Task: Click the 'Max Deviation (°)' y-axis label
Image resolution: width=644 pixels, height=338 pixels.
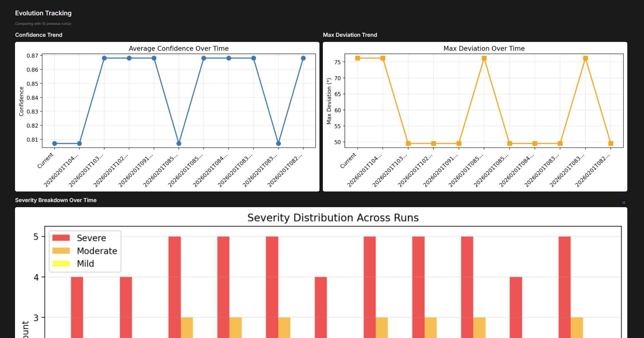Action: click(x=329, y=101)
